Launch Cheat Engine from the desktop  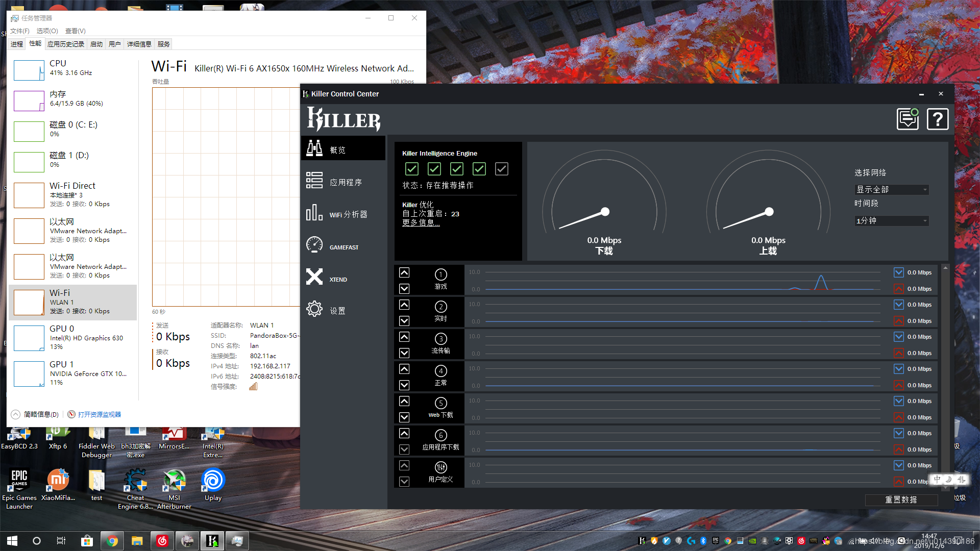[x=135, y=480]
